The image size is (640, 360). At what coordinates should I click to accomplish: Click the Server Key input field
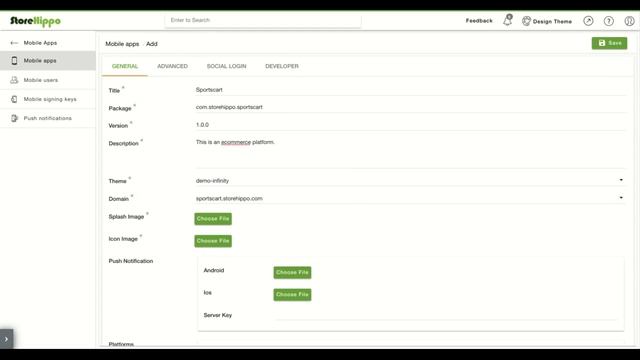point(446,315)
